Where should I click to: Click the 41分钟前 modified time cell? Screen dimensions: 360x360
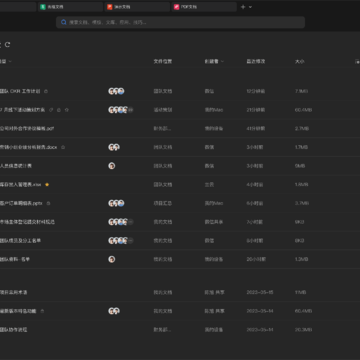pos(256,128)
